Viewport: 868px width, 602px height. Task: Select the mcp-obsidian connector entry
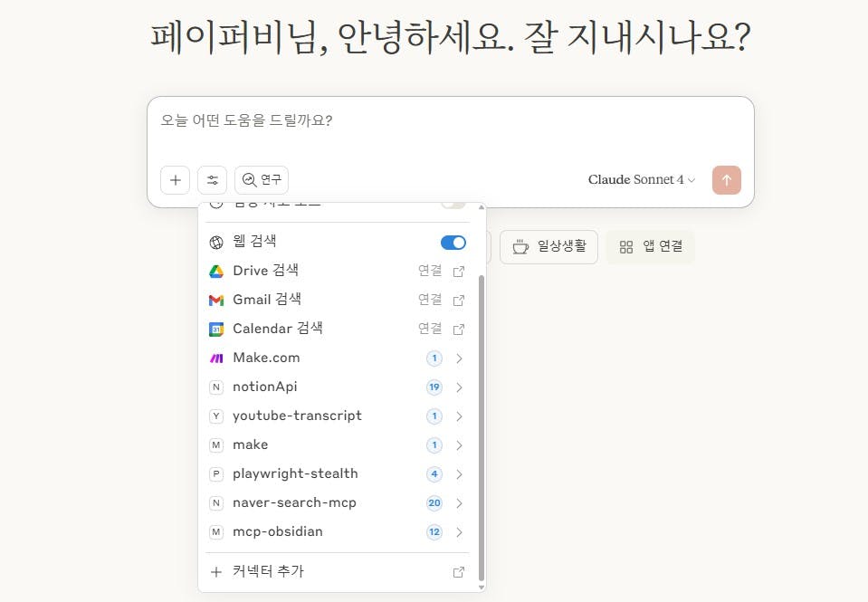[337, 531]
